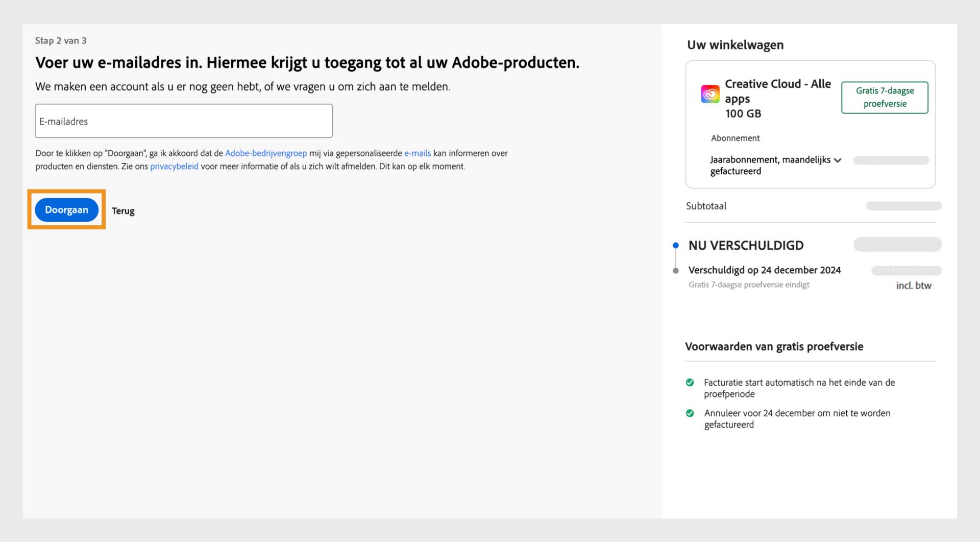This screenshot has width=980, height=542.
Task: Click the Abonnement label
Action: coord(735,138)
